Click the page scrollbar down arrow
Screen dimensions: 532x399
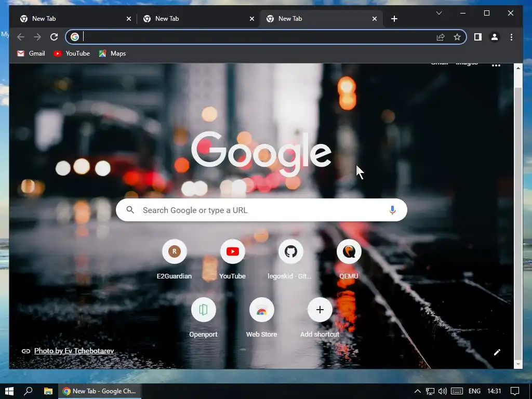(518, 364)
